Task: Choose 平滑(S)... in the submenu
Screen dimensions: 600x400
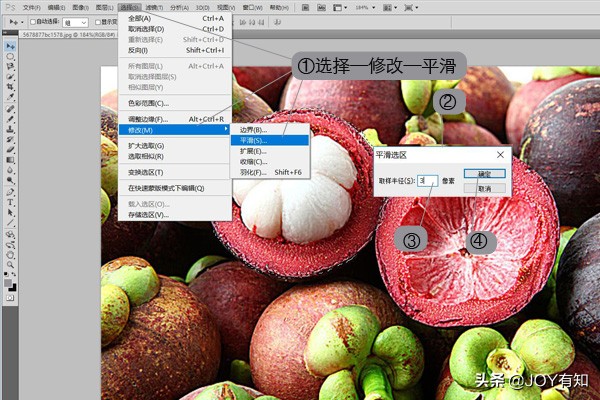Action: pyautogui.click(x=270, y=140)
